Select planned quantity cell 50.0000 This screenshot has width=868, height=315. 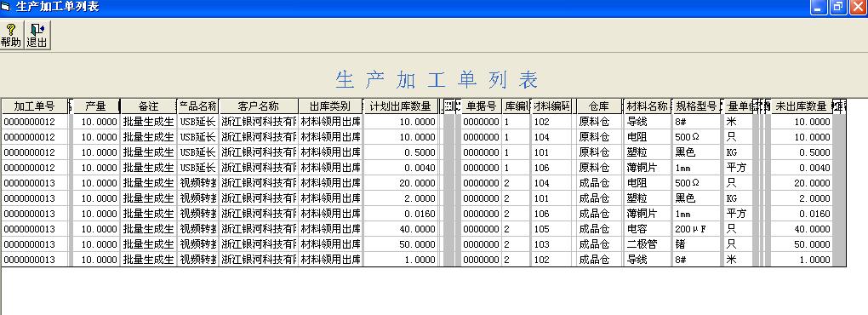tap(401, 244)
